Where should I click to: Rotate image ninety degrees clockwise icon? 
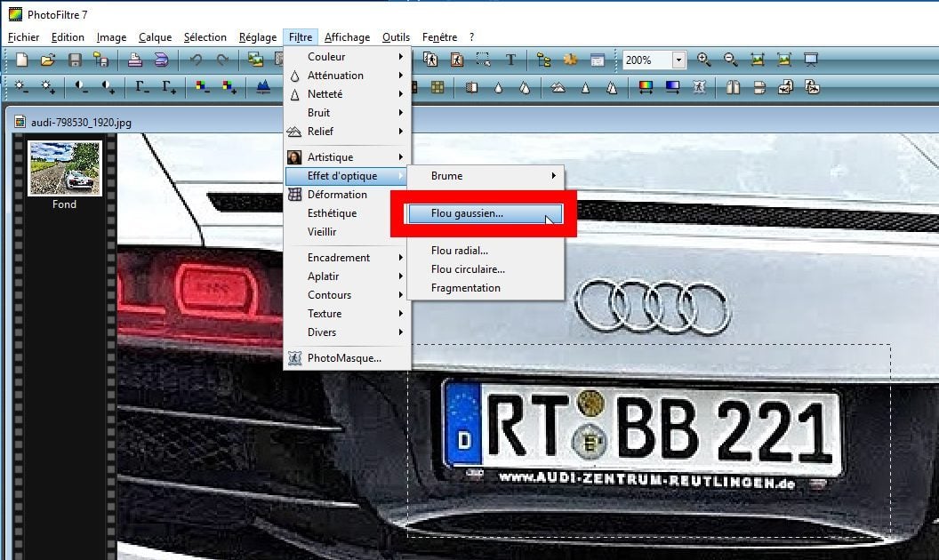coord(812,87)
